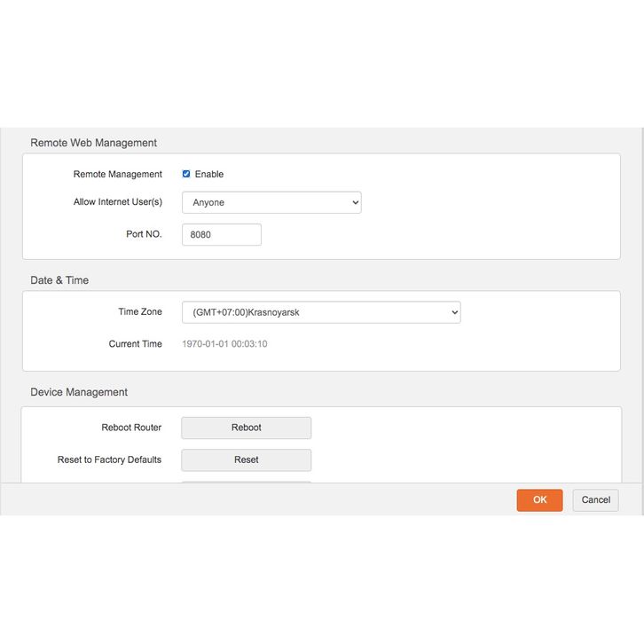Click the Reset button
644x644 pixels.
[x=247, y=459]
